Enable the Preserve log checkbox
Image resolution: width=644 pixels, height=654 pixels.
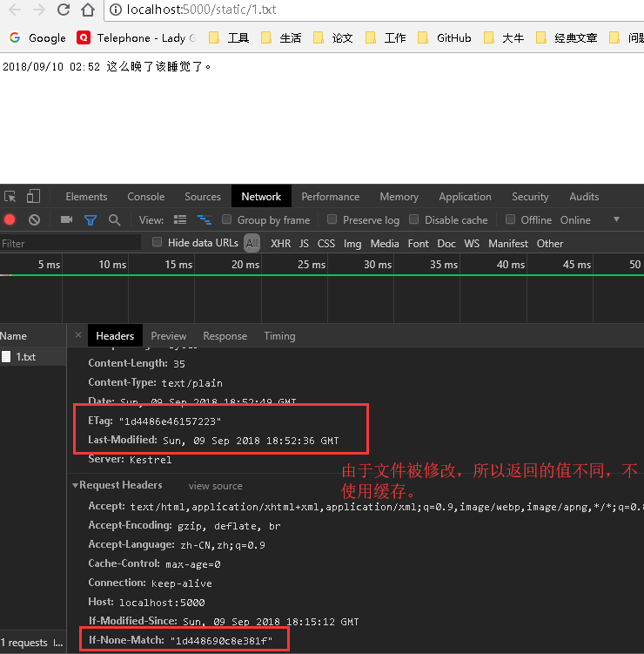(332, 220)
